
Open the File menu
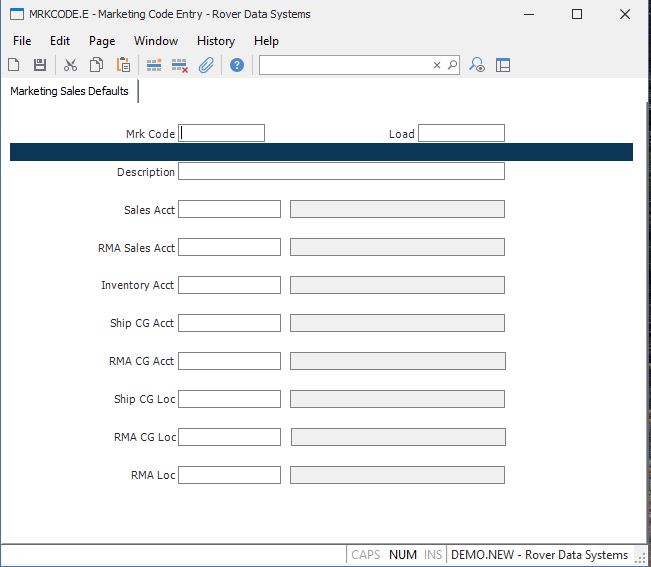[22, 41]
